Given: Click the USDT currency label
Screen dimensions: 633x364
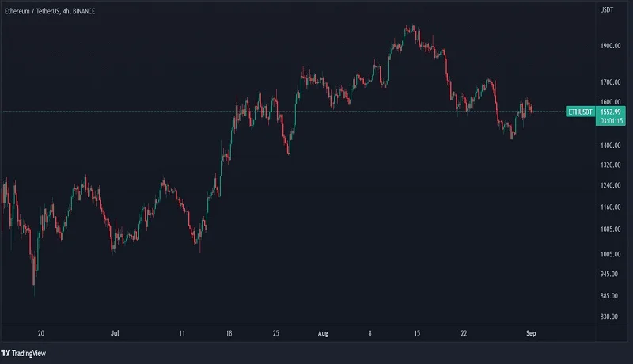Looking at the screenshot, I should pyautogui.click(x=607, y=10).
